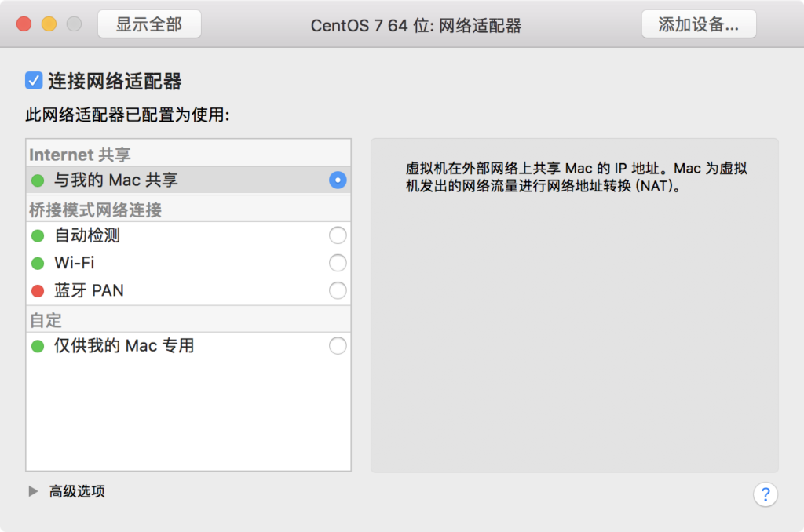Click green status dot beside Wi-Fi
The height and width of the screenshot is (532, 804).
point(38,264)
